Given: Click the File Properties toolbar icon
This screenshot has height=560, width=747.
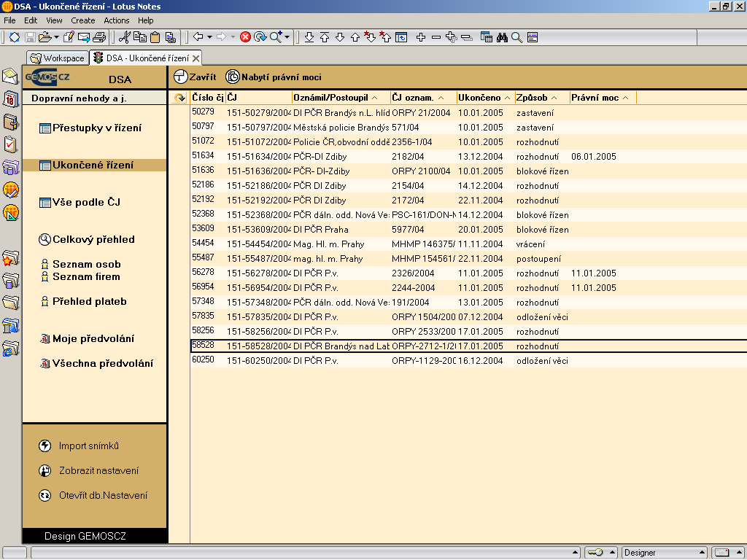Looking at the screenshot, I should pos(533,37).
